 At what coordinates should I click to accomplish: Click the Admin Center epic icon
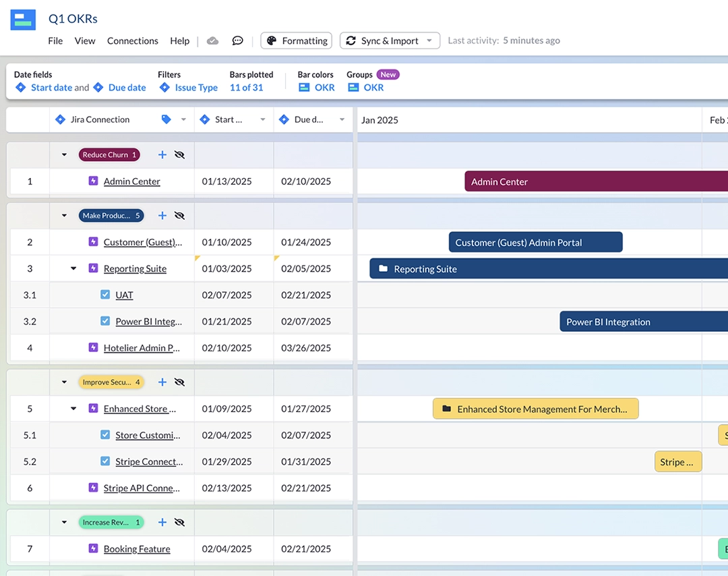(93, 181)
